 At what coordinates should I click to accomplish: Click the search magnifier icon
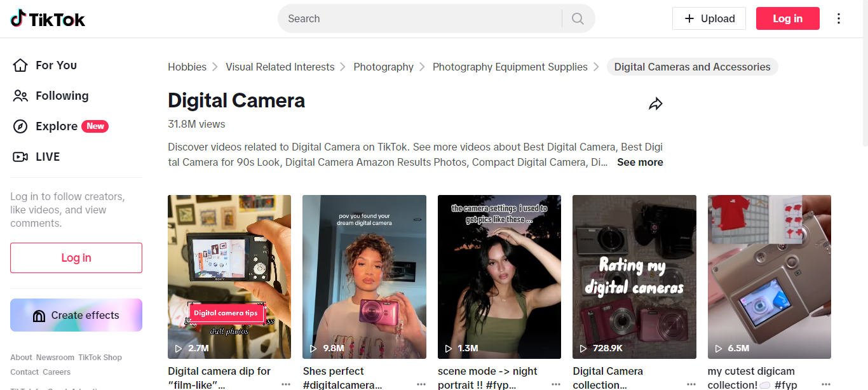pos(578,19)
